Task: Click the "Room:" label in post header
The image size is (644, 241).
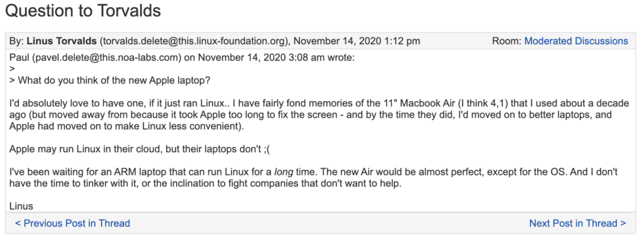Action: 507,41
